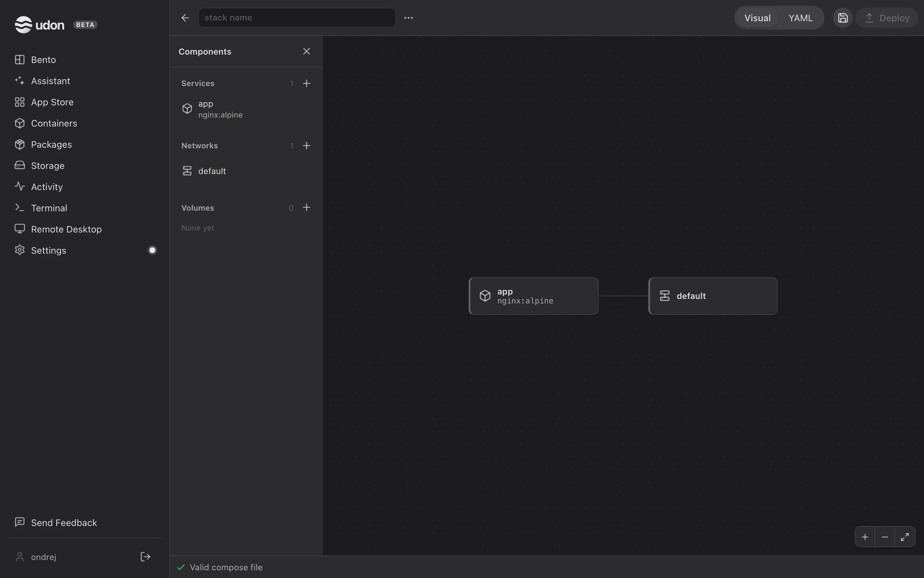Fit canvas view with expand icon
The height and width of the screenshot is (578, 924).
point(905,537)
